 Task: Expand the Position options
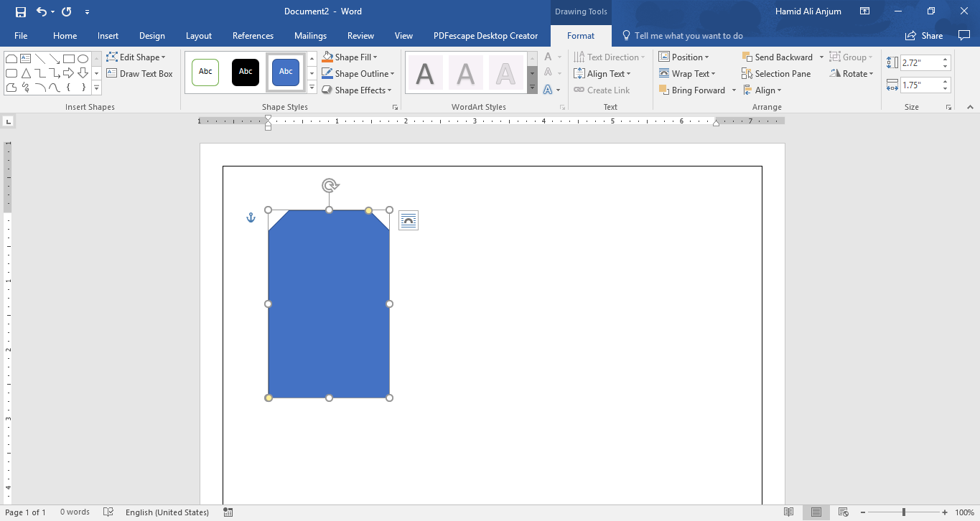pos(685,57)
